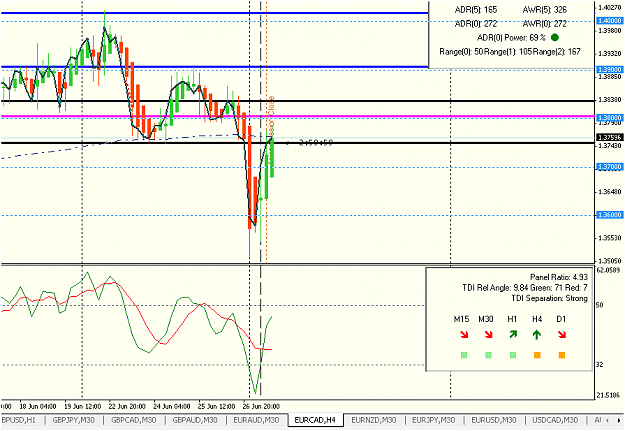The height and width of the screenshot is (431, 625).
Task: Click the current price label 1.37596
Action: point(609,138)
